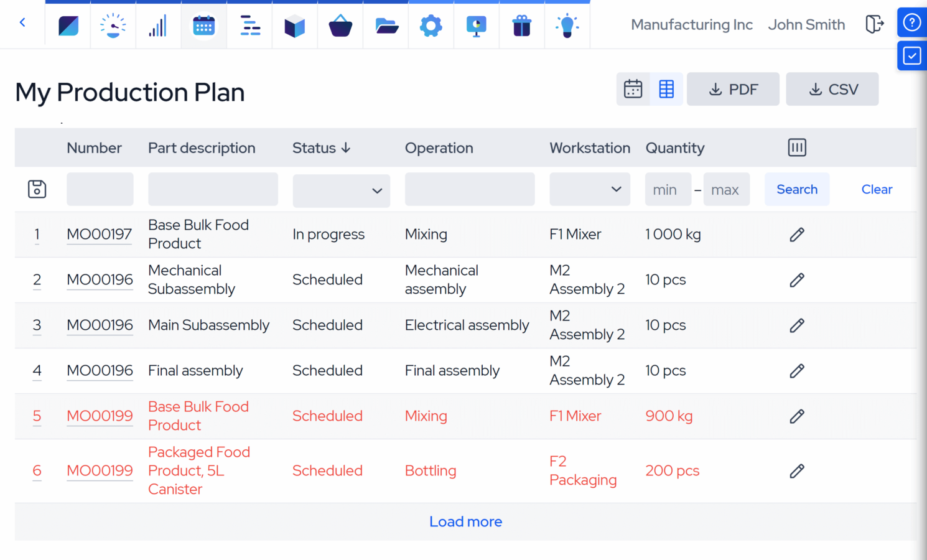Open the Procurement basket icon
927x560 pixels.
tap(340, 25)
